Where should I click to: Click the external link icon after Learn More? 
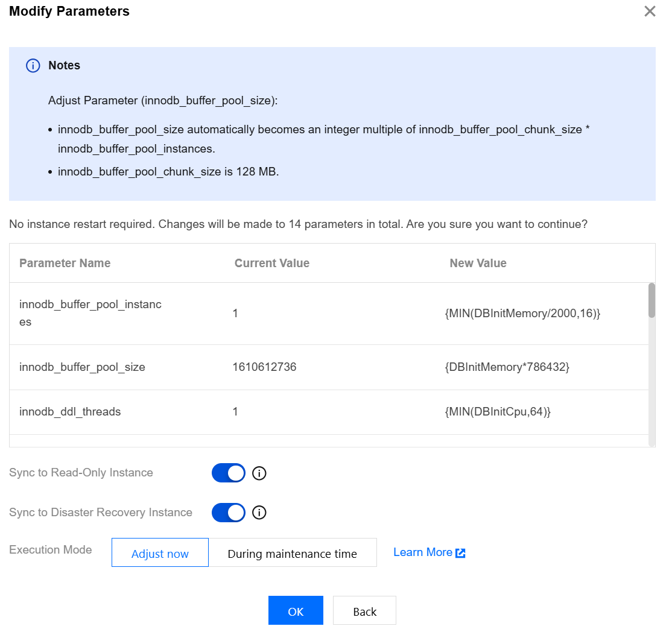460,553
